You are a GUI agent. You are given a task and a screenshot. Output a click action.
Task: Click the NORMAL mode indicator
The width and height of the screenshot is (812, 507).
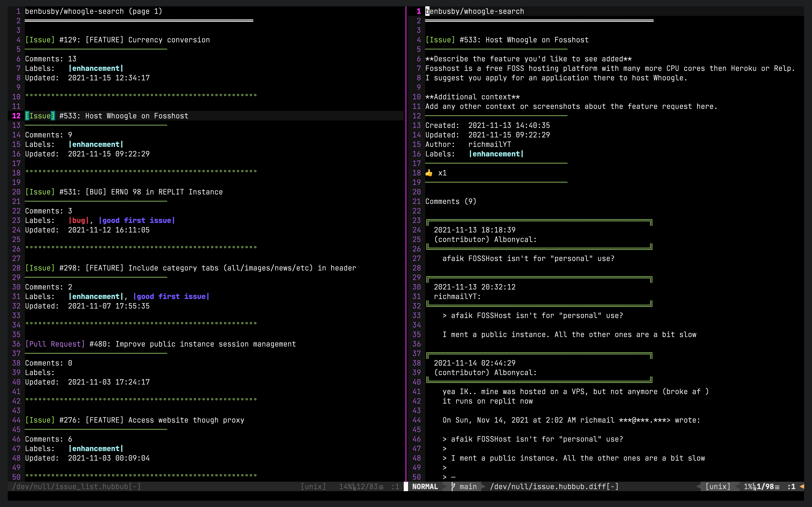coord(425,487)
